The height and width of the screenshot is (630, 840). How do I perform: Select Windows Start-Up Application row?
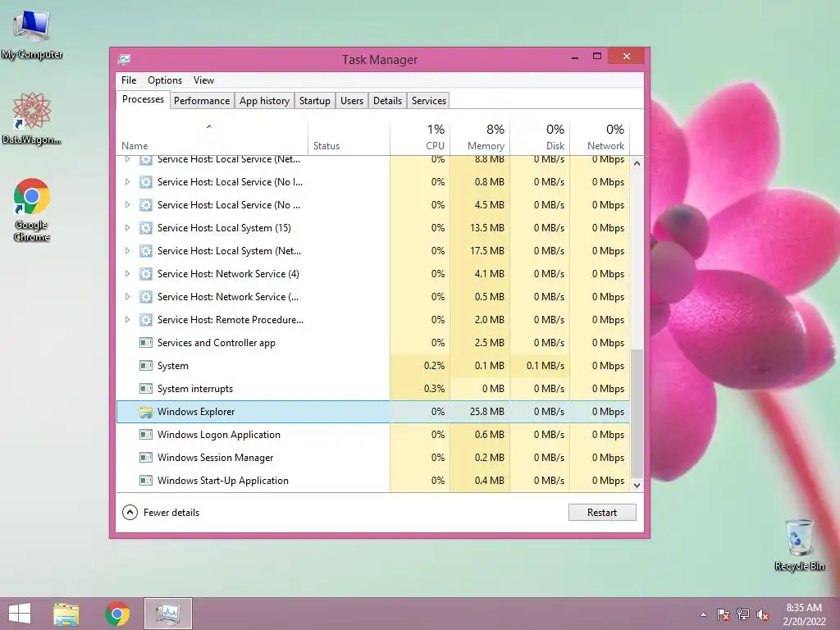(373, 481)
